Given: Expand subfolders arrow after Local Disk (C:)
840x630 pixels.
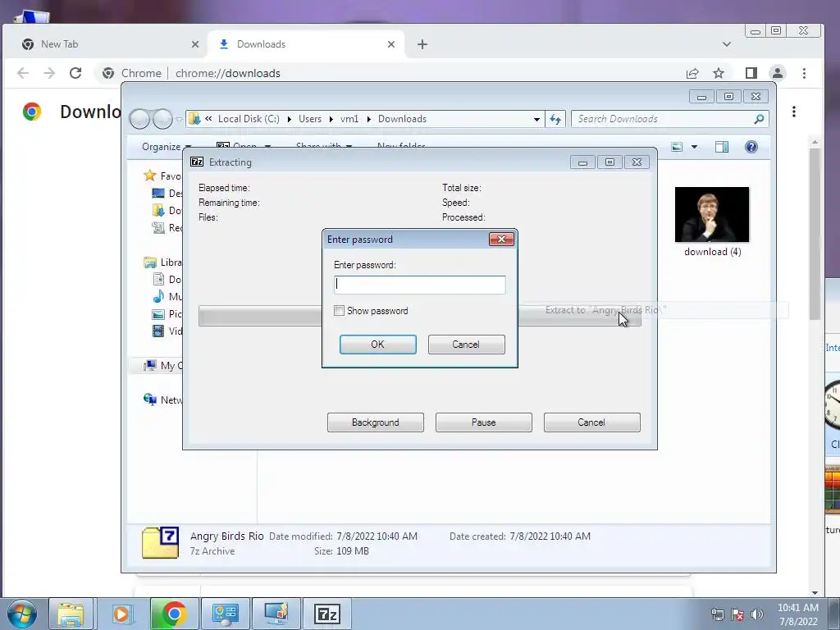Looking at the screenshot, I should pos(289,119).
